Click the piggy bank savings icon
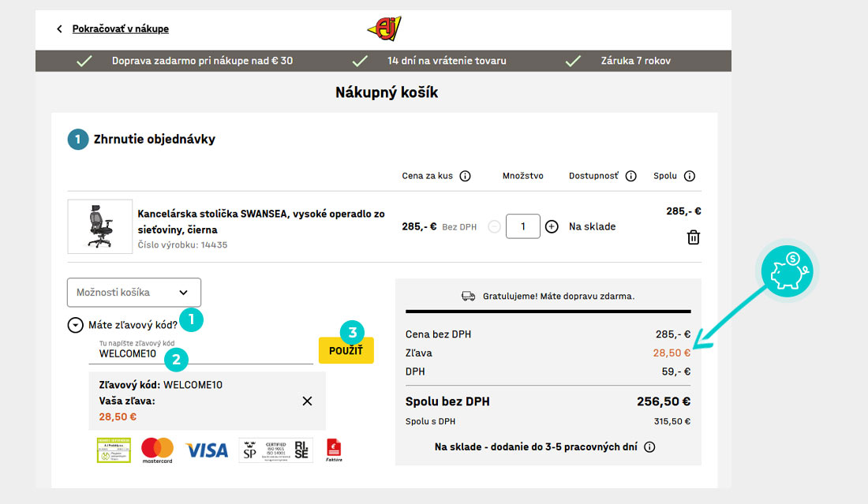The width and height of the screenshot is (868, 504). pyautogui.click(x=787, y=271)
